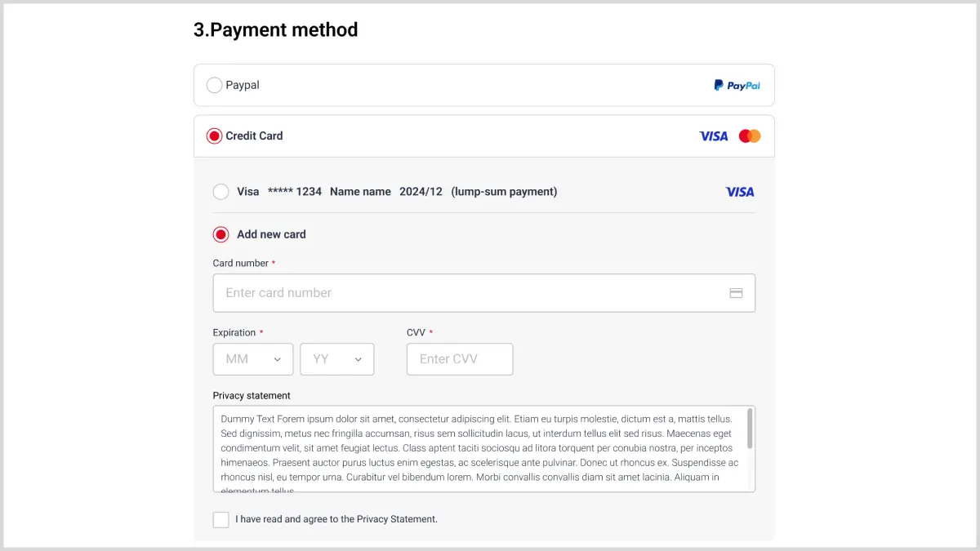Check the Privacy Statement agreement box
Viewport: 980px width, 551px height.
(220, 519)
